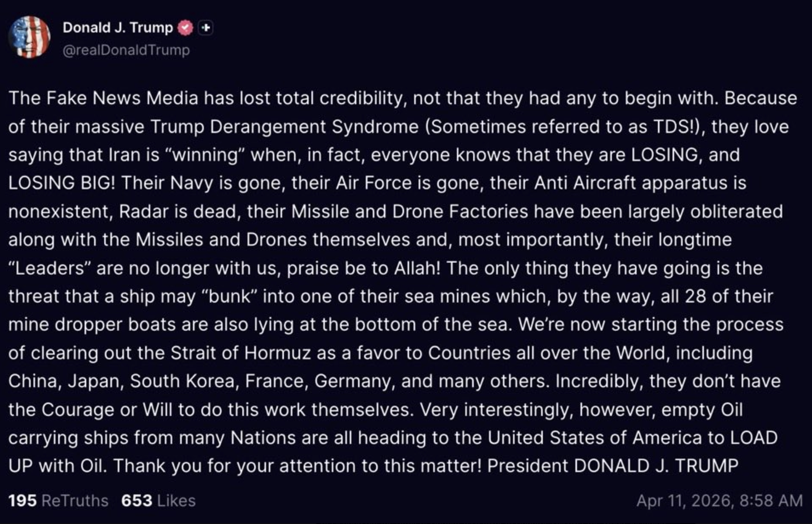Click 'South Korea' in the country list
The image size is (812, 524).
[182, 381]
